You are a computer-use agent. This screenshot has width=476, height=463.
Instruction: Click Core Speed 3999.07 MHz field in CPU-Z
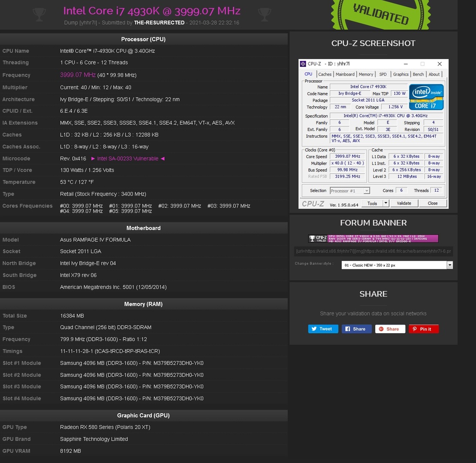[348, 156]
